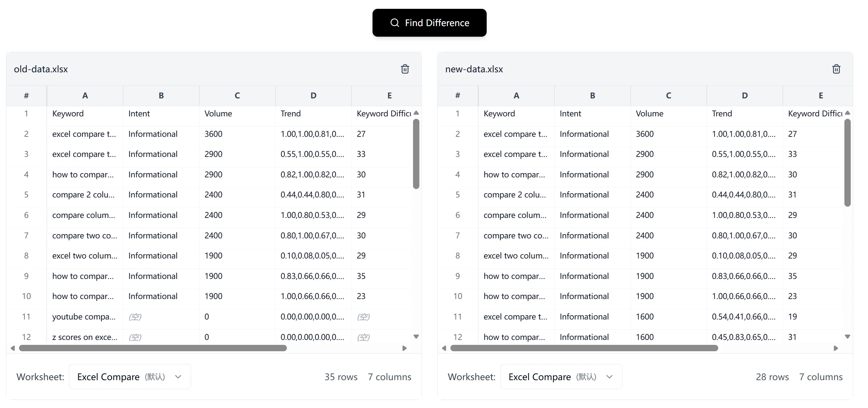Click the magnifier icon in Find Difference button

click(395, 23)
